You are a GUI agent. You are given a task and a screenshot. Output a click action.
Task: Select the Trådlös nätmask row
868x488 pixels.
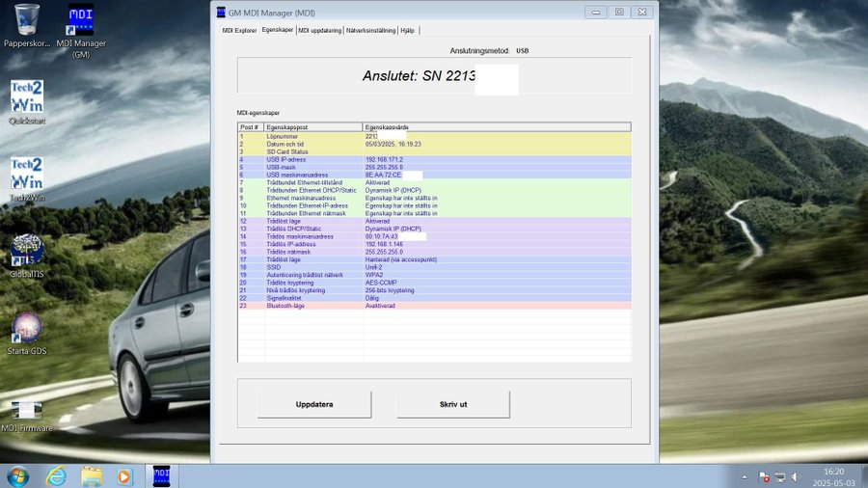pos(435,252)
